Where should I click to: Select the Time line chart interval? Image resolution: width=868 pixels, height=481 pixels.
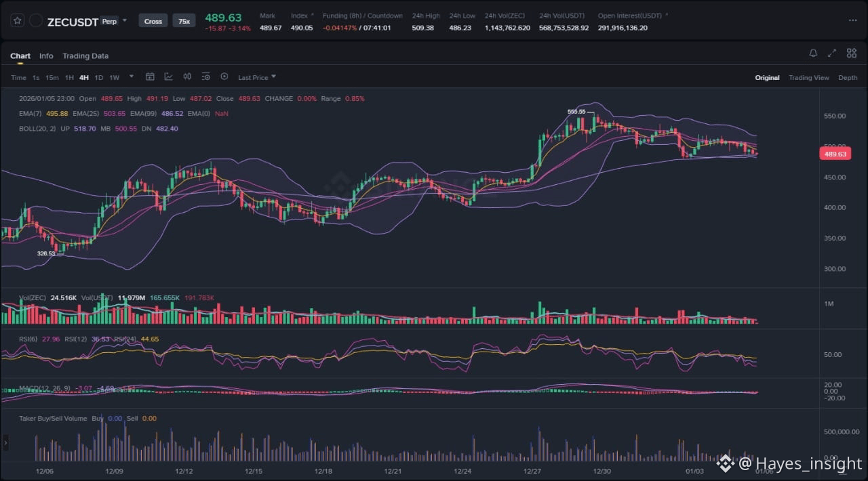(x=18, y=77)
